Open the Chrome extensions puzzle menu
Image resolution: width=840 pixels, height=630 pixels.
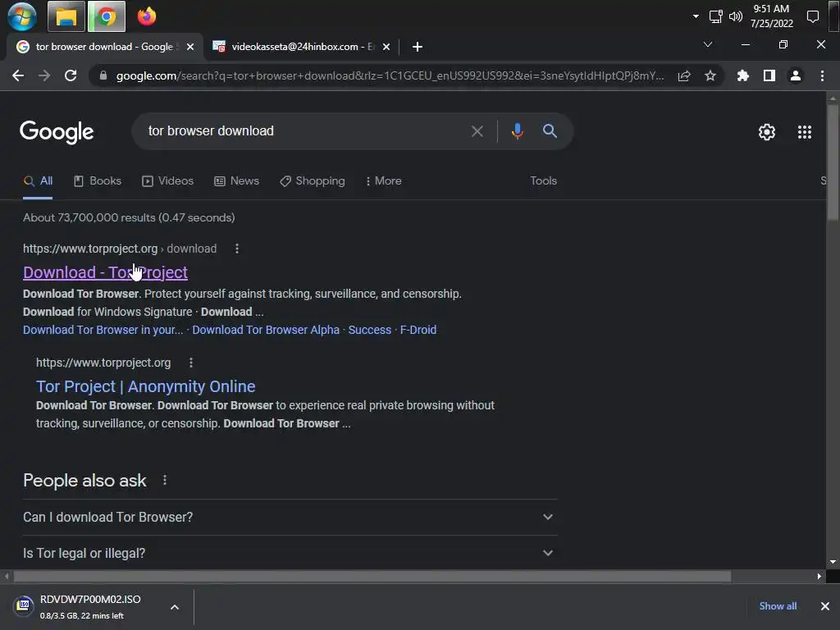[x=742, y=75]
